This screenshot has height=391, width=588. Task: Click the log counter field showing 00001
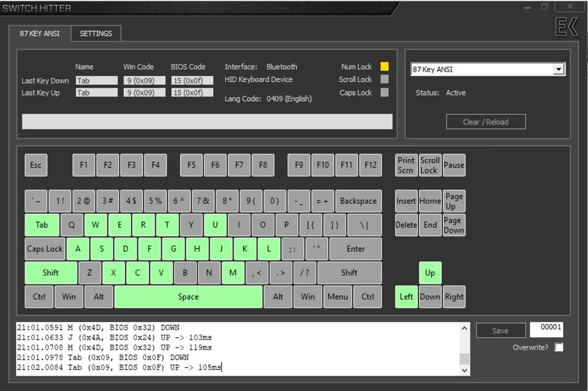tap(546, 330)
